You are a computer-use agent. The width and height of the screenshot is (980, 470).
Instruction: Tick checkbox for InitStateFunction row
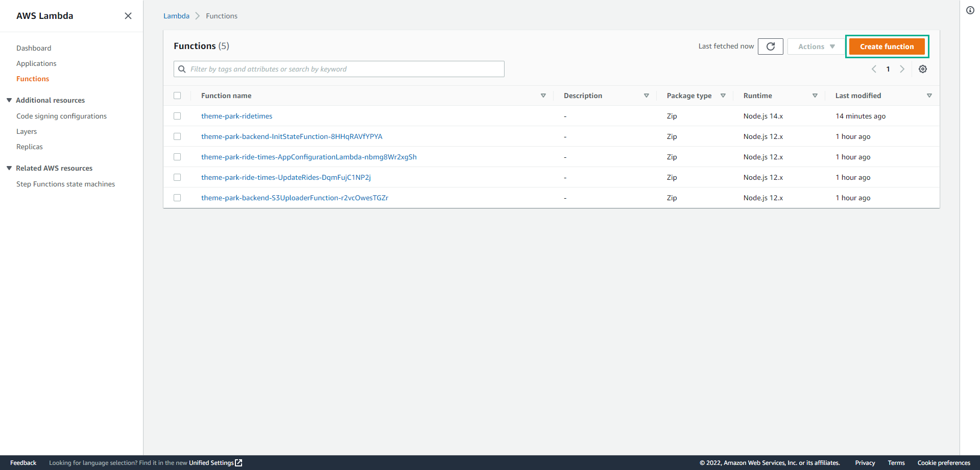pyautogui.click(x=177, y=136)
